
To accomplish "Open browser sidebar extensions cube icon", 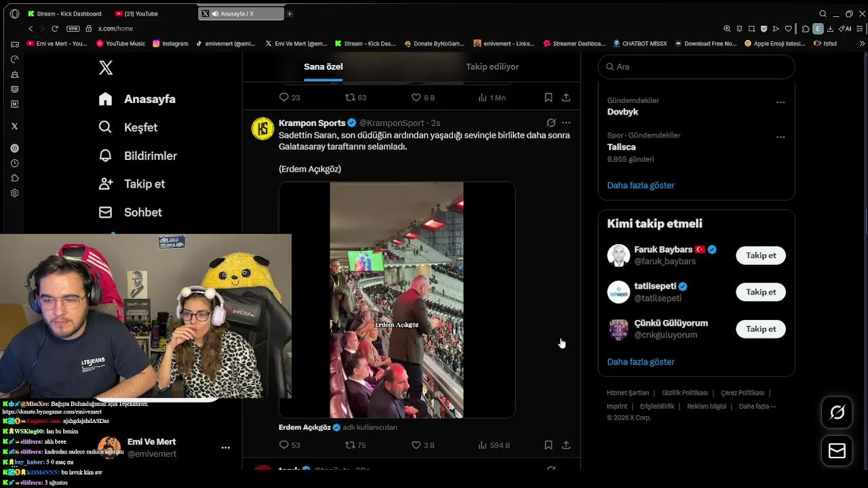I will (x=14, y=178).
